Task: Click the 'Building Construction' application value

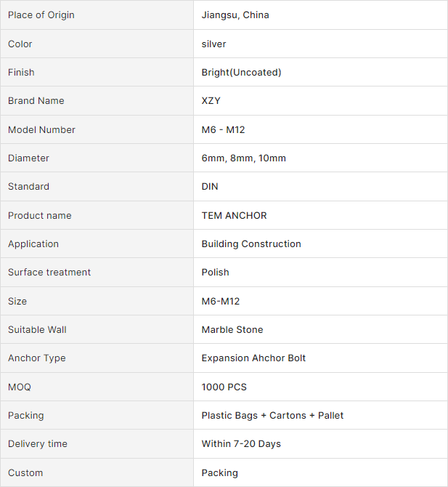Action: coord(251,243)
